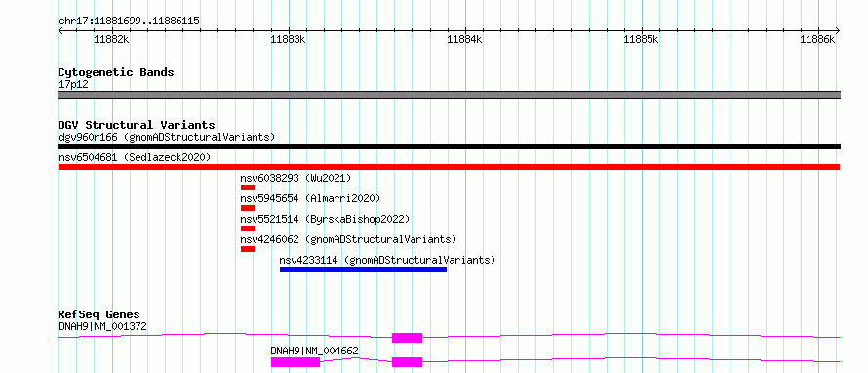Select the long red nsv6504681 variant bar
Screen dimensions: 868x373
449,167
